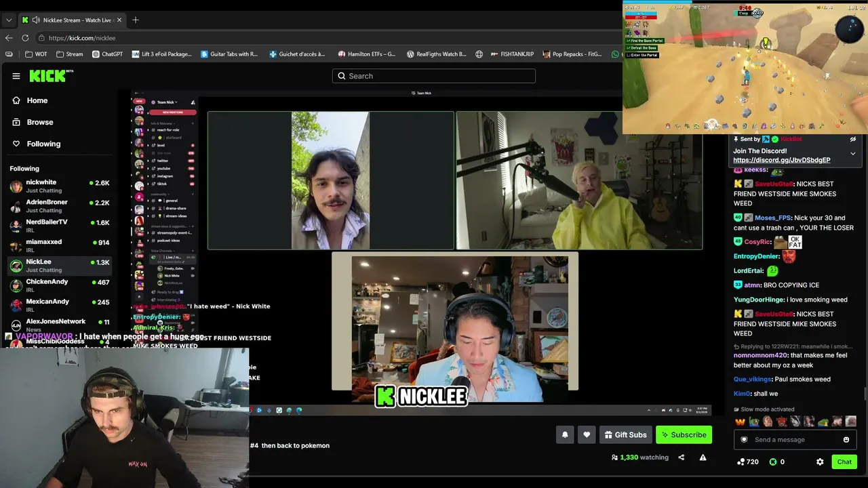Click Moses_FPS username in chat
Viewport: 868px width, 488px height.
coord(773,218)
